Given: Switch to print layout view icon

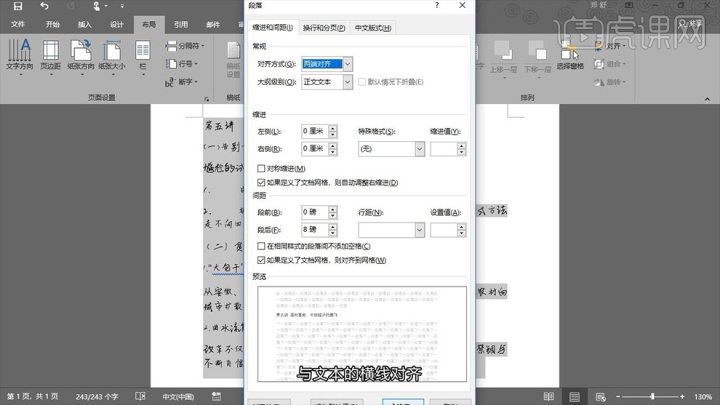Looking at the screenshot, I should coord(574,396).
